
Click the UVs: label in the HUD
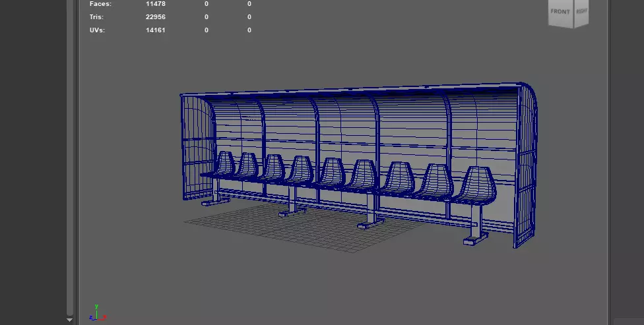click(x=98, y=30)
